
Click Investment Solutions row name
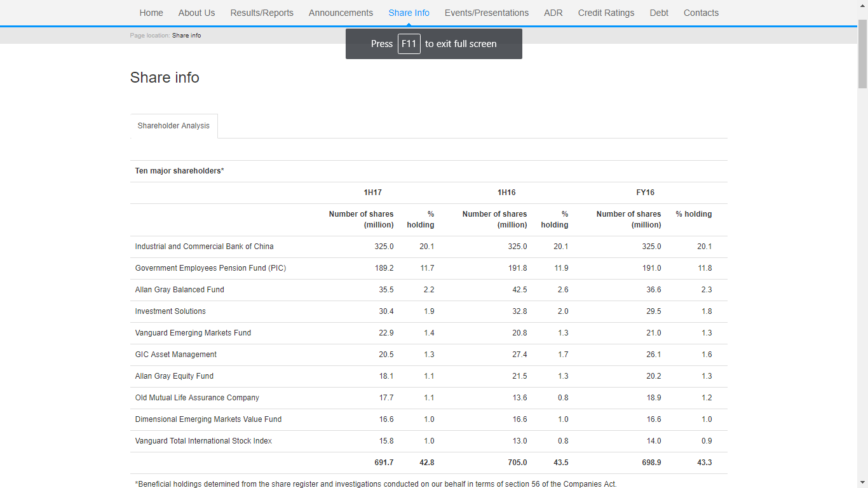pos(170,311)
